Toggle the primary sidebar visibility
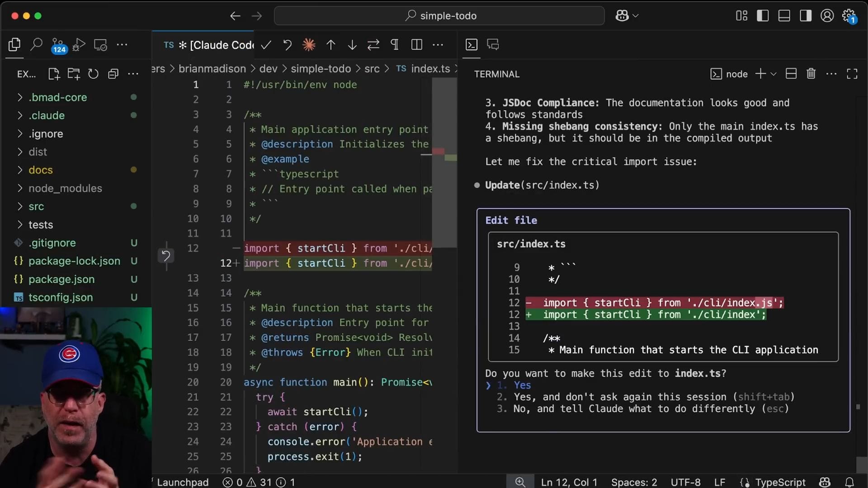 pyautogui.click(x=763, y=16)
